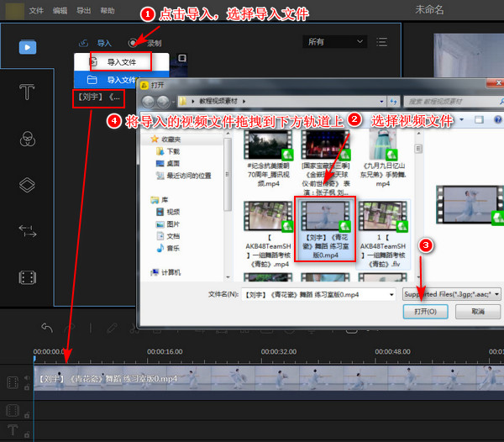The image size is (504, 442).
Task: Lock the text track
Action: click(27, 434)
